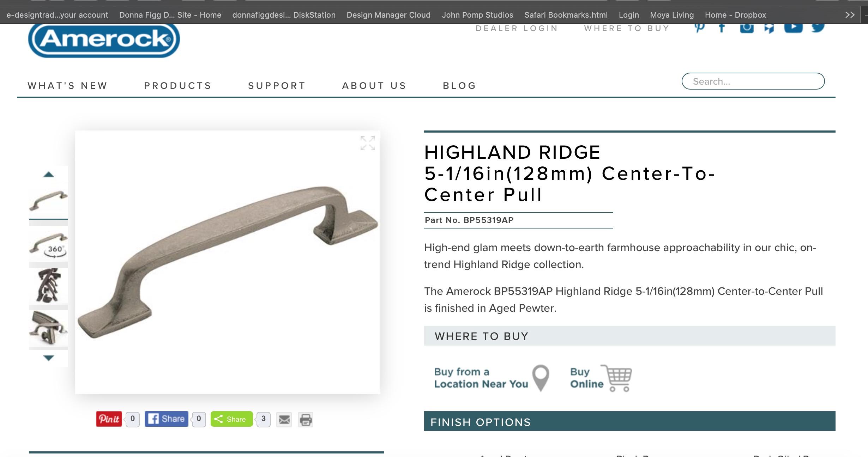Open the Facebook icon in header

point(722,28)
